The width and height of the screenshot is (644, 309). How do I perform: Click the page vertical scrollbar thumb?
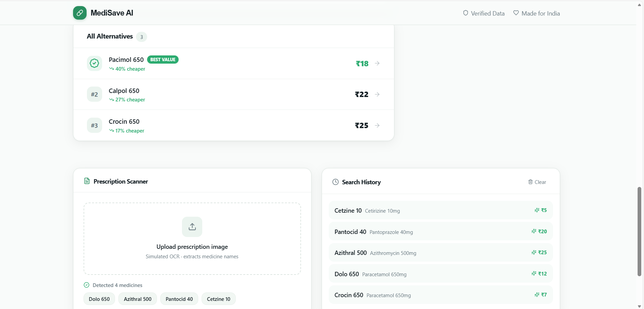tap(639, 232)
